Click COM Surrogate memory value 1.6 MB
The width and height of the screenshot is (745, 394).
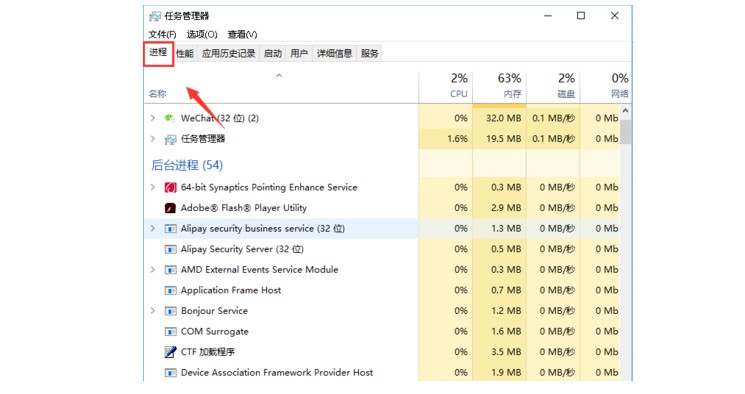[506, 332]
